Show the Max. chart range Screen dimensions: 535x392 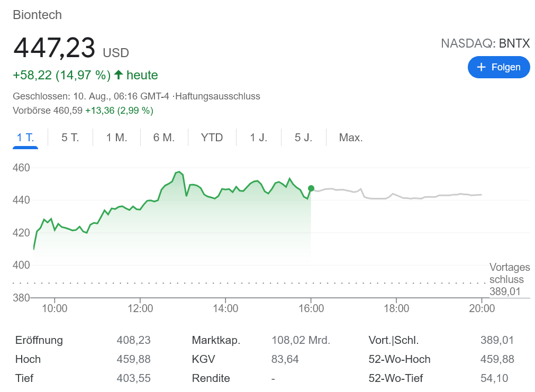click(351, 138)
